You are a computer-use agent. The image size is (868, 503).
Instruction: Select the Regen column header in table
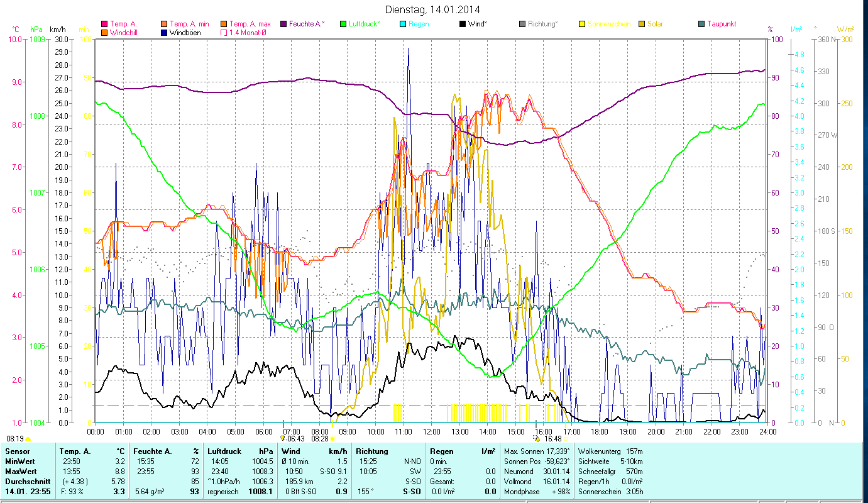[x=442, y=451]
